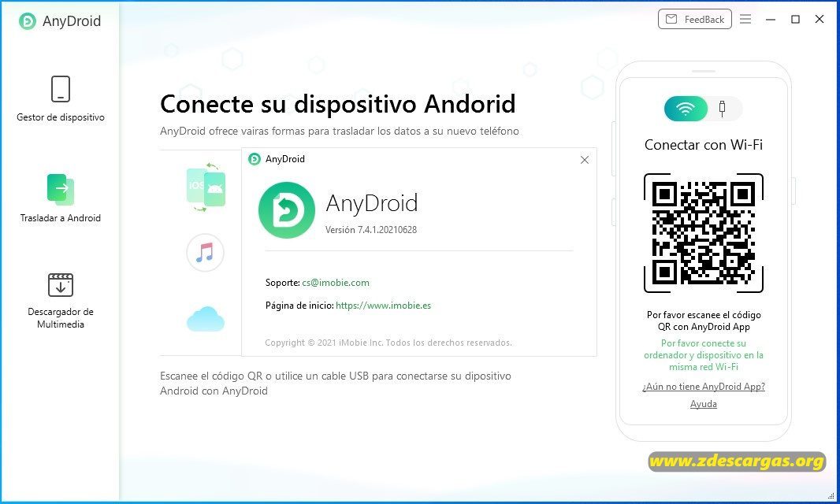Select the iCloud cloud icon
The width and height of the screenshot is (840, 504).
[206, 319]
